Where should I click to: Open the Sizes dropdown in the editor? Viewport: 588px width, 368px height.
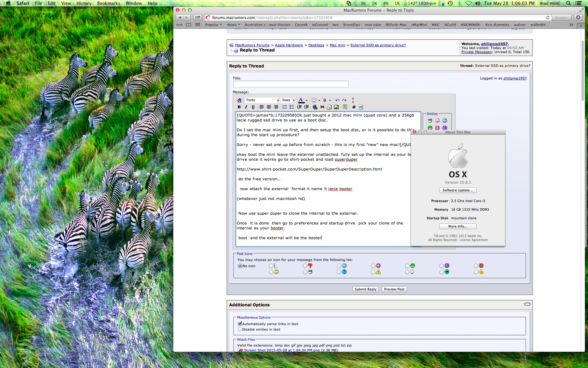[x=288, y=100]
